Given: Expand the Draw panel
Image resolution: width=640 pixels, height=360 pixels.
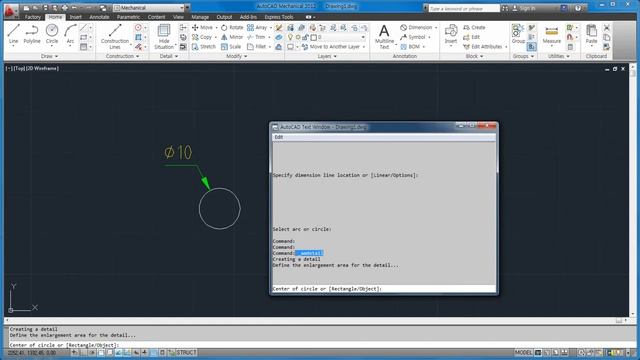Looking at the screenshot, I should [x=49, y=56].
